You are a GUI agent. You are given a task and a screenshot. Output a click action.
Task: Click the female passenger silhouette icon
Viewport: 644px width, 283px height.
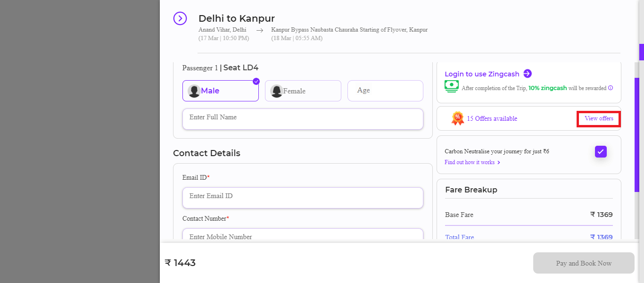pyautogui.click(x=276, y=90)
